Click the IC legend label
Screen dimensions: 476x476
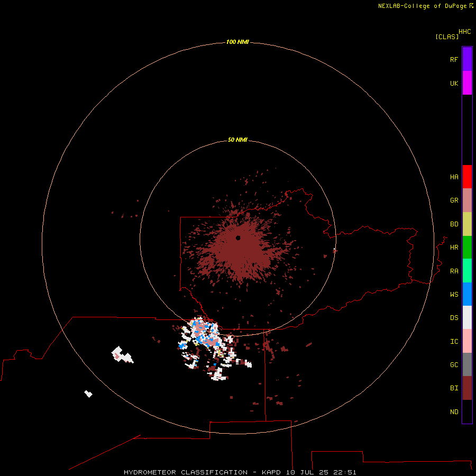coord(454,341)
